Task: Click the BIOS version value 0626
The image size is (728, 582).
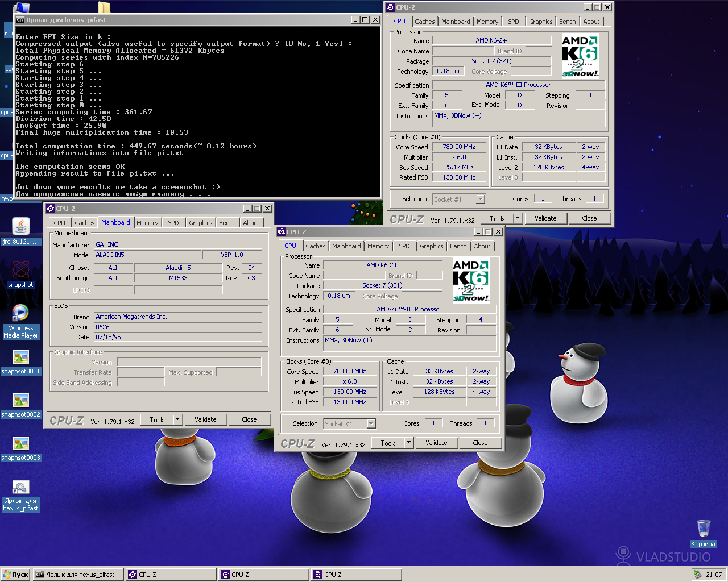Action: point(178,327)
